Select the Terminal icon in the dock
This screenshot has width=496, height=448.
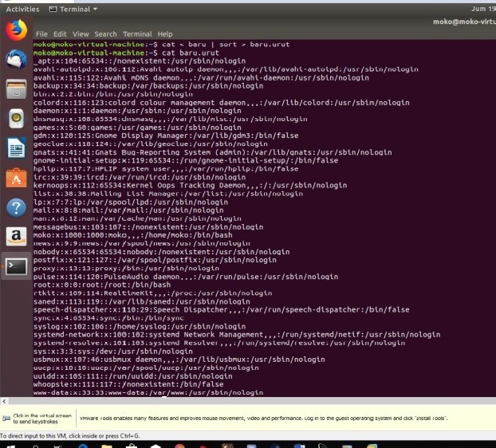pos(16,266)
